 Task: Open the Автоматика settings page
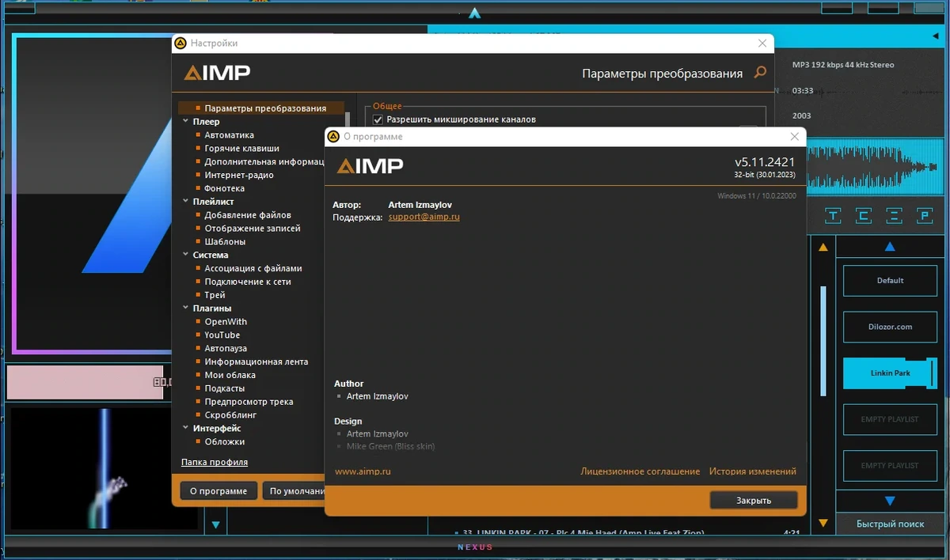pos(230,135)
